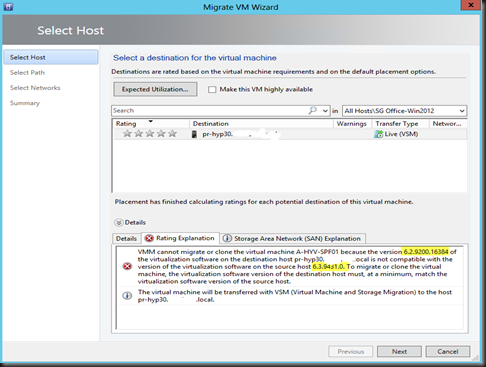The image size is (486, 367).
Task: Collapse the Details expander chevron
Action: point(119,222)
